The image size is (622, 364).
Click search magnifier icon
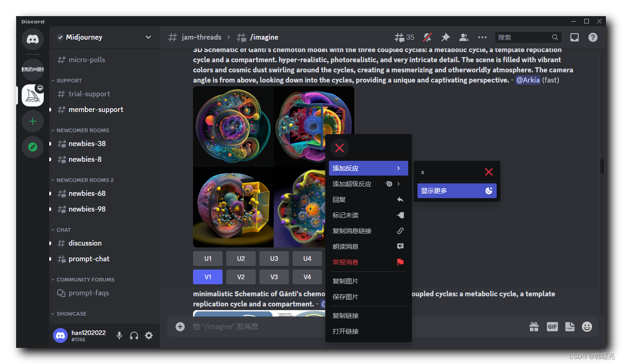[555, 37]
